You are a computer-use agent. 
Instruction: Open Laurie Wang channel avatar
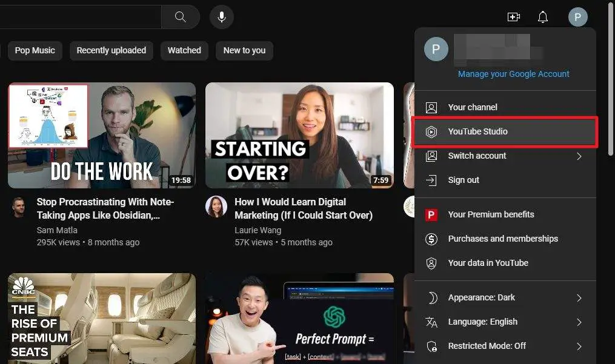[x=216, y=207]
